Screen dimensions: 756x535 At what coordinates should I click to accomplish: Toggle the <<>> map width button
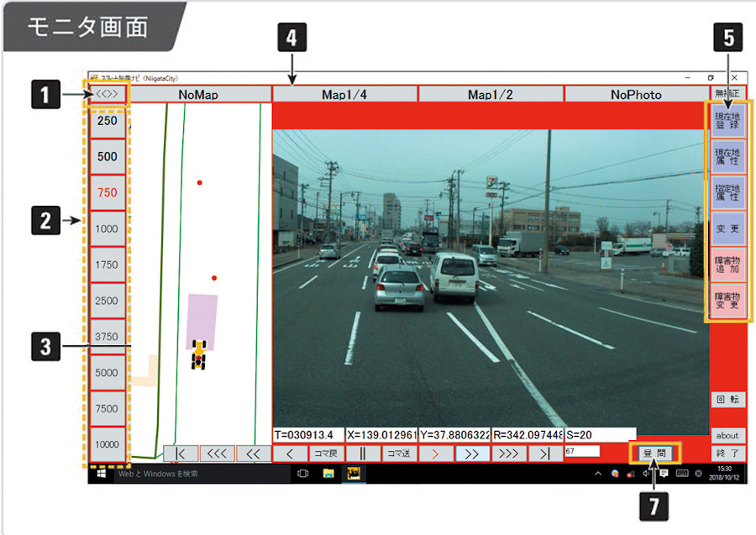pos(108,94)
